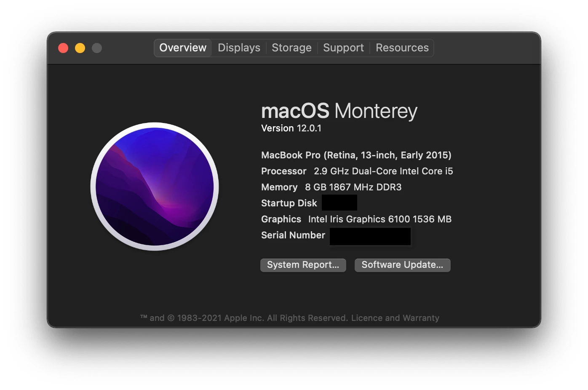Open the Licence and Warranty link
The width and height of the screenshot is (588, 390).
tap(395, 318)
